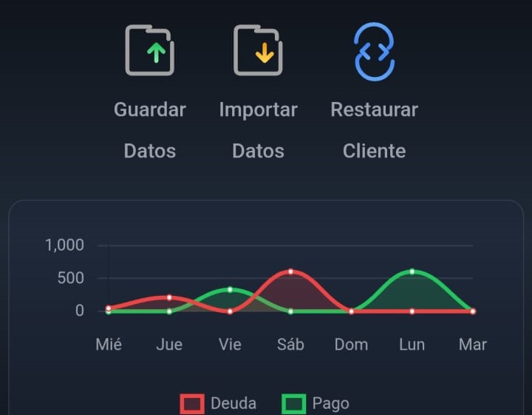Click the Sáb axis label

tap(290, 345)
